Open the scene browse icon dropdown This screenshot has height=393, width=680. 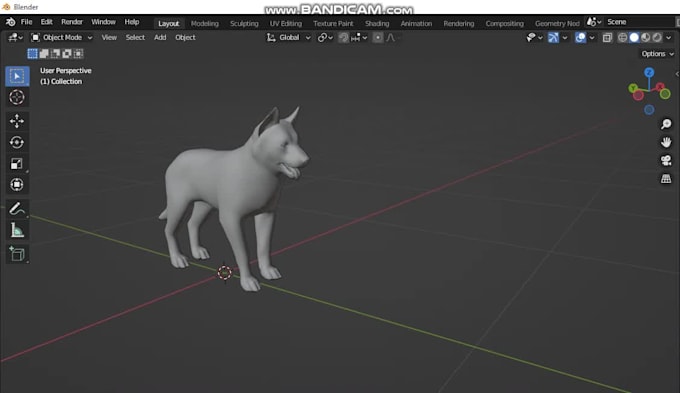tap(594, 22)
